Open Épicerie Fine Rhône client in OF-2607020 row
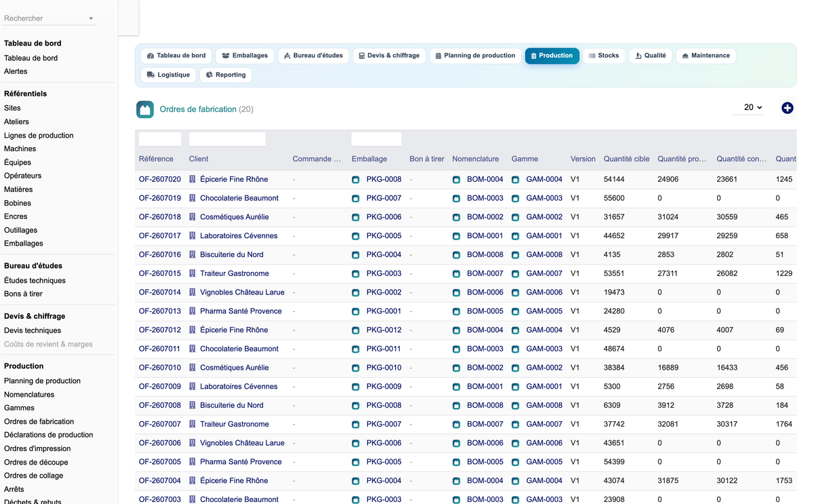 click(234, 179)
